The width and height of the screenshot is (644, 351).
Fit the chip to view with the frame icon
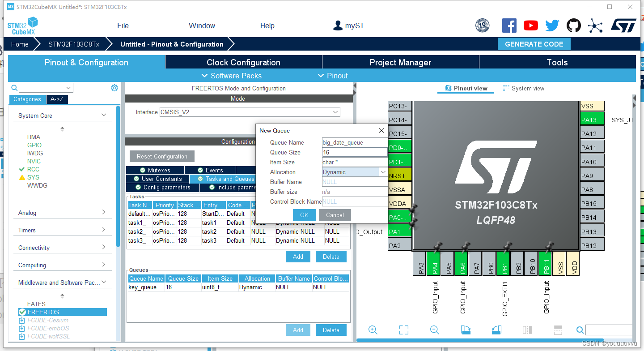click(x=404, y=330)
